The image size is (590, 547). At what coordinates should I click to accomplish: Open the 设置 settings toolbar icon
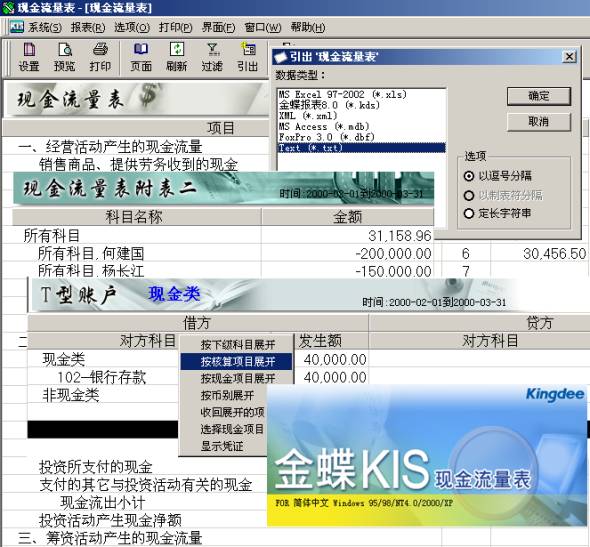(x=29, y=57)
